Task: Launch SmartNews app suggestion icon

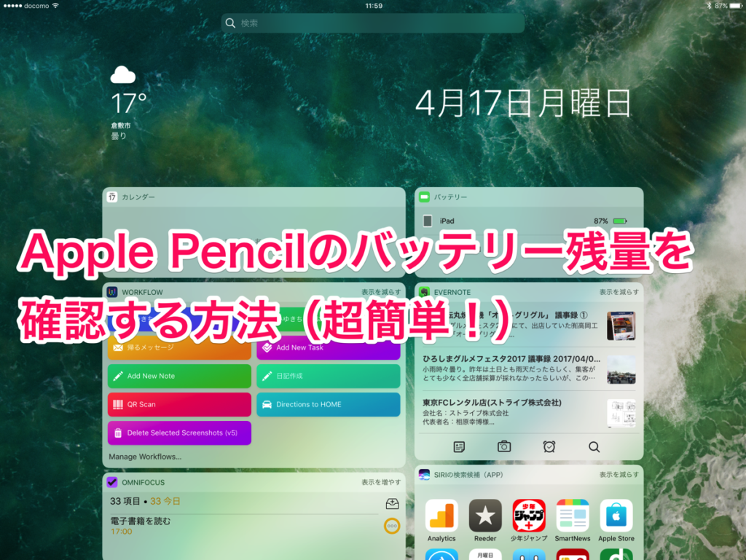Action: (573, 518)
